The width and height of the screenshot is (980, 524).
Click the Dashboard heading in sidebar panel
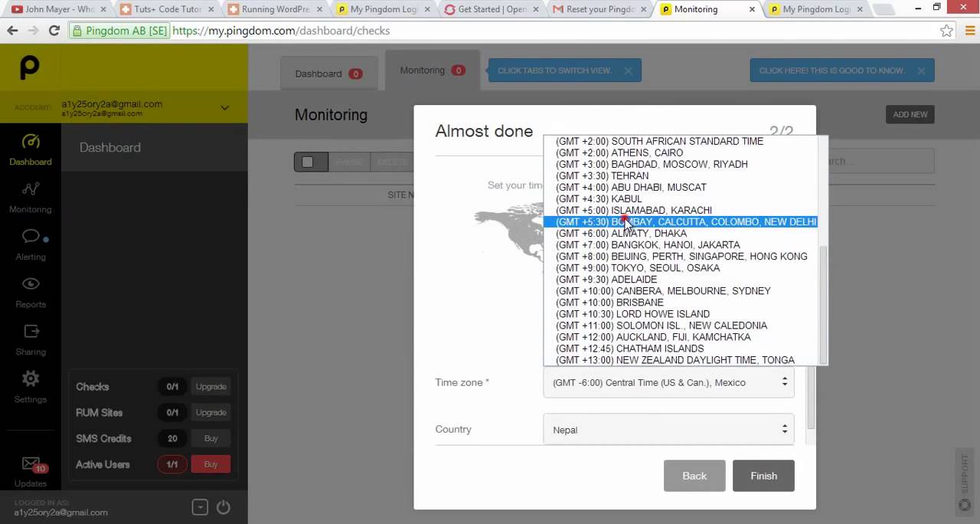tap(110, 147)
